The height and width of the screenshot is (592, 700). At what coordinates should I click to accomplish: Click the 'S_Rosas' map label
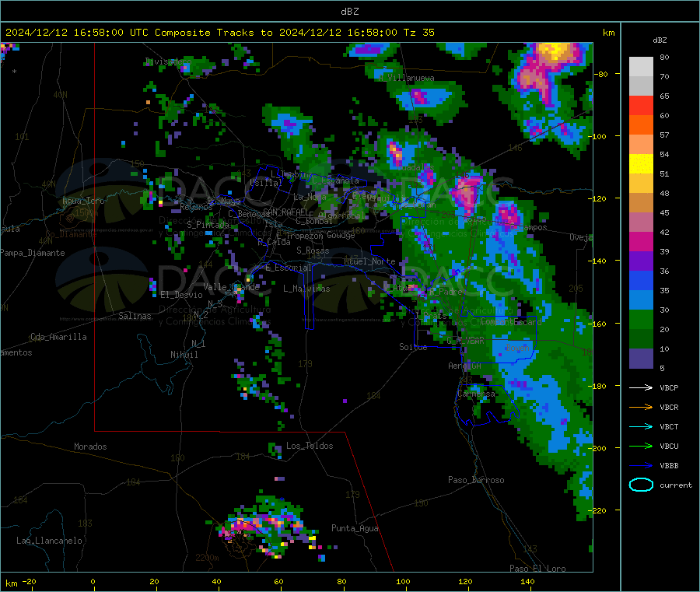313,250
